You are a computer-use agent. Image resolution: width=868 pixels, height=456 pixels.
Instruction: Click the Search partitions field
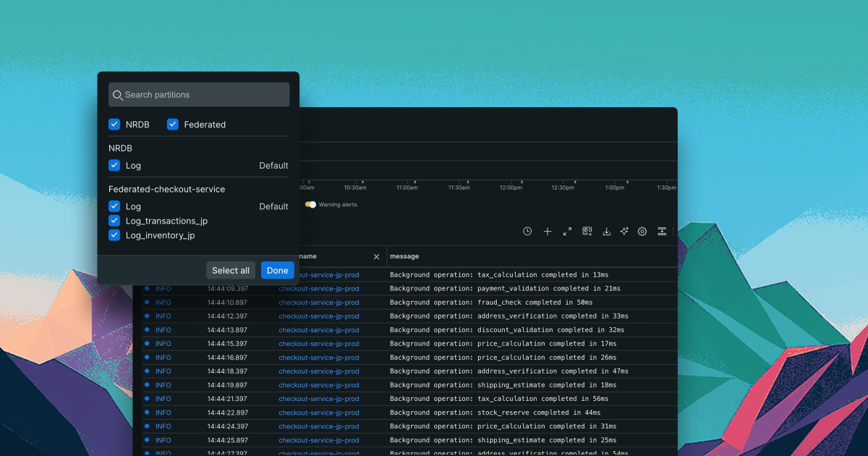tap(198, 94)
